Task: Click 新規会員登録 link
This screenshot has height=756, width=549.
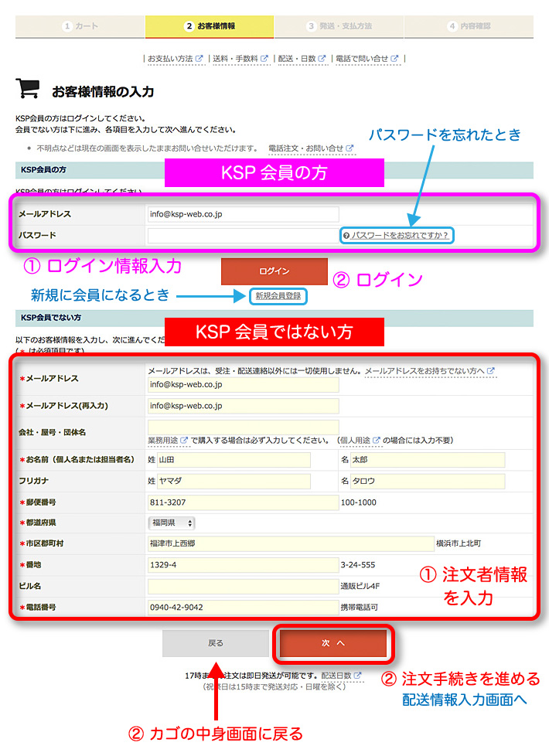Action: (x=278, y=295)
